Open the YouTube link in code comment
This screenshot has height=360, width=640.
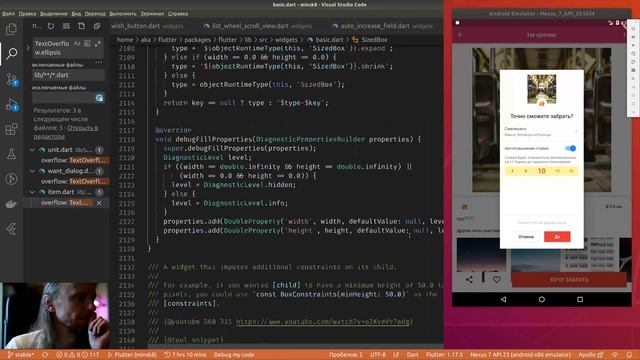(x=322, y=322)
